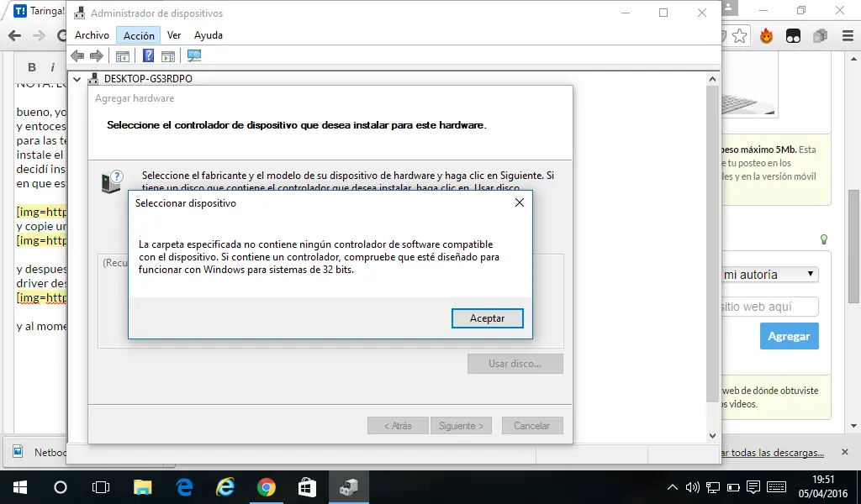The height and width of the screenshot is (504, 861).
Task: Click the black mask extension icon in Chrome
Action: click(x=793, y=36)
